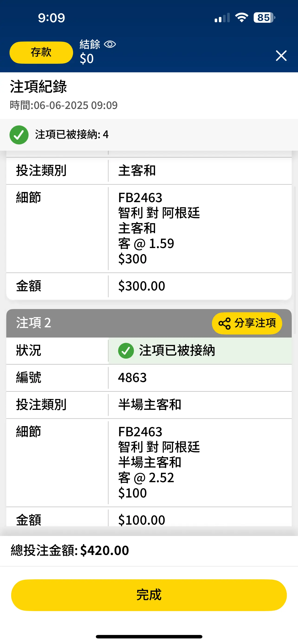Image resolution: width=298 pixels, height=644 pixels.
Task: Tap the 客 @ 2.52 odds detail
Action: pos(146,478)
